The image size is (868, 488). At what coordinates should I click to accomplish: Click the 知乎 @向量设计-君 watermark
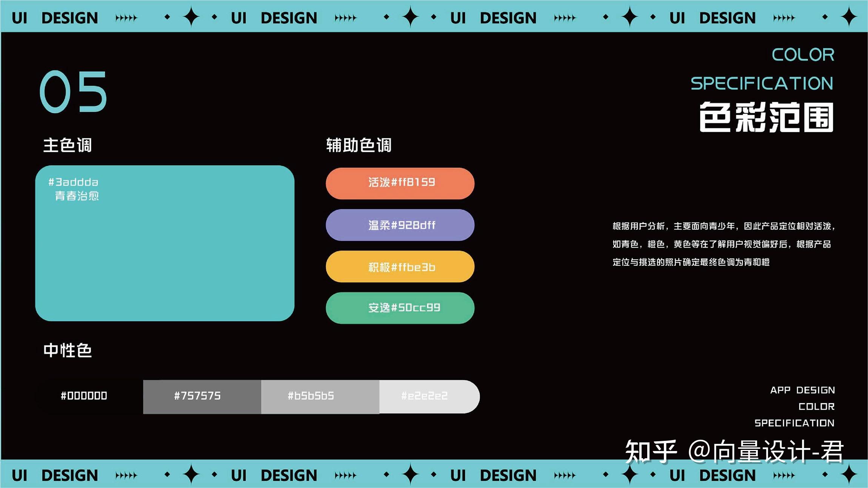pos(734,451)
